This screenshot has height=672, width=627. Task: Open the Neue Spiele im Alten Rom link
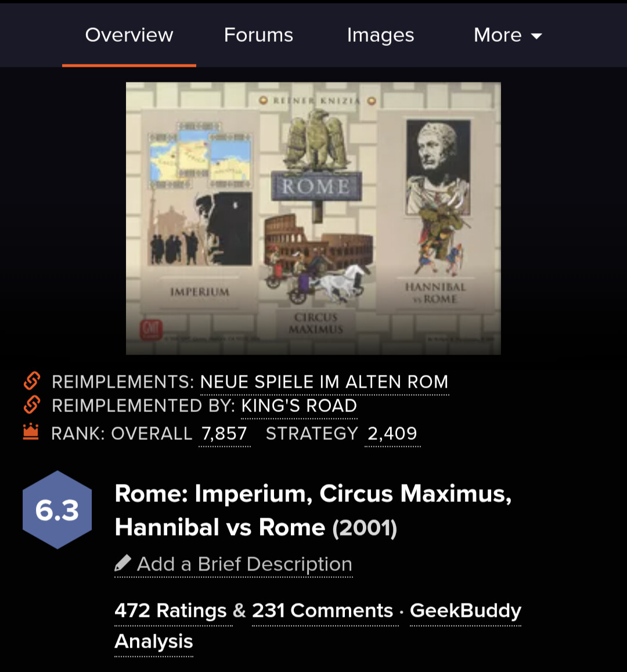324,382
